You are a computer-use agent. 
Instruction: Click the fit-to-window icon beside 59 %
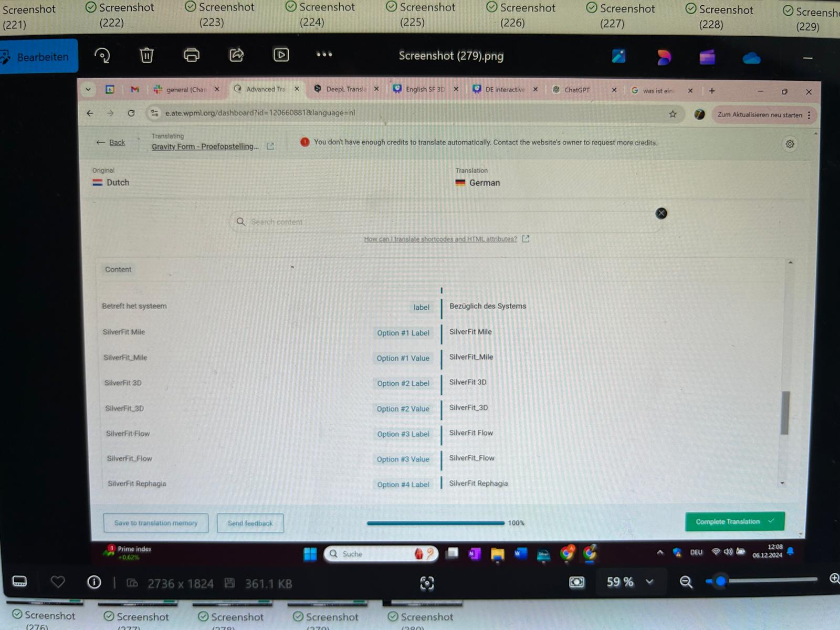(x=576, y=582)
